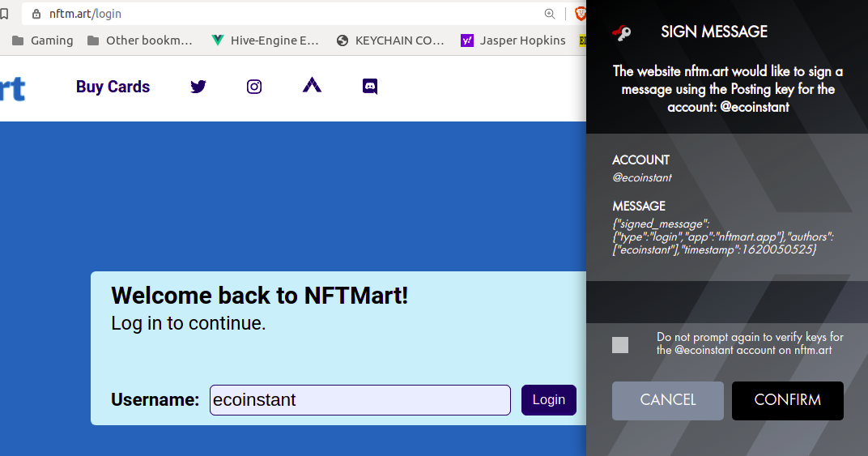This screenshot has width=868, height=456.
Task: Open the PeakD icon link in header
Action: pos(313,85)
